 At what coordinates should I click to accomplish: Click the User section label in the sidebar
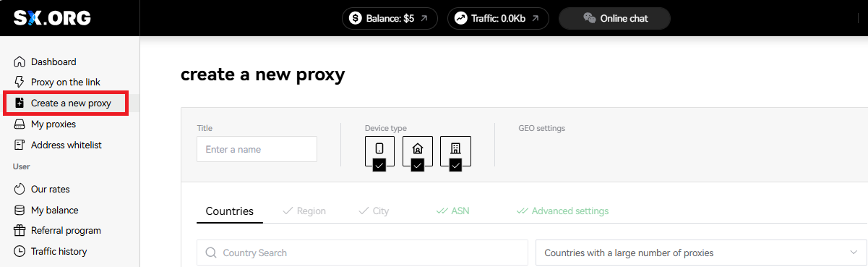21,166
